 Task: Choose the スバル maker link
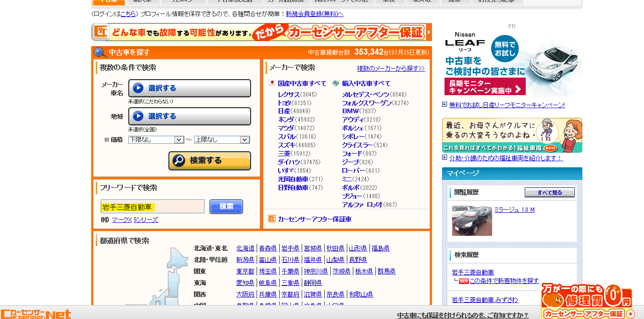click(286, 136)
